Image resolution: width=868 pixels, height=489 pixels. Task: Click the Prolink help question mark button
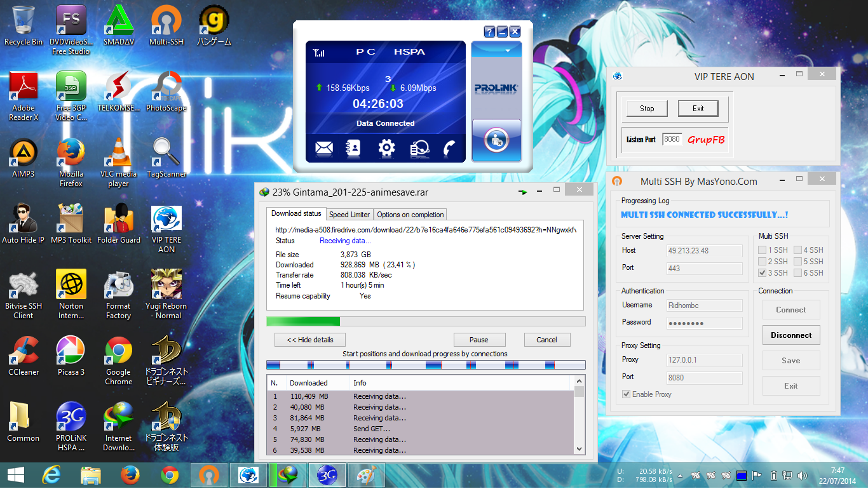pyautogui.click(x=489, y=32)
